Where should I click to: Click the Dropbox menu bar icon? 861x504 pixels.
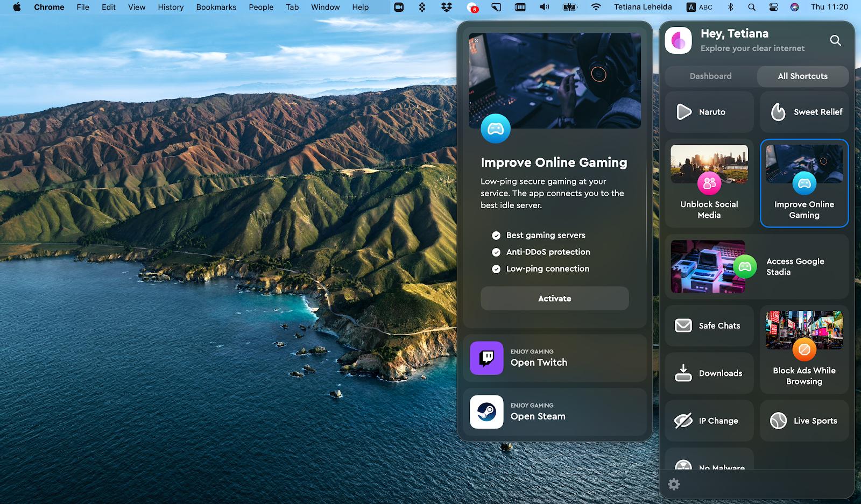(446, 7)
